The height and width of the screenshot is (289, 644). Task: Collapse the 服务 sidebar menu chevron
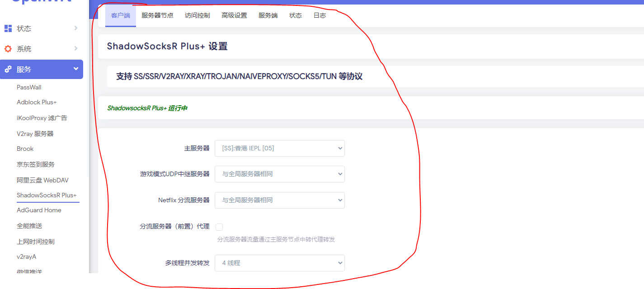(76, 69)
